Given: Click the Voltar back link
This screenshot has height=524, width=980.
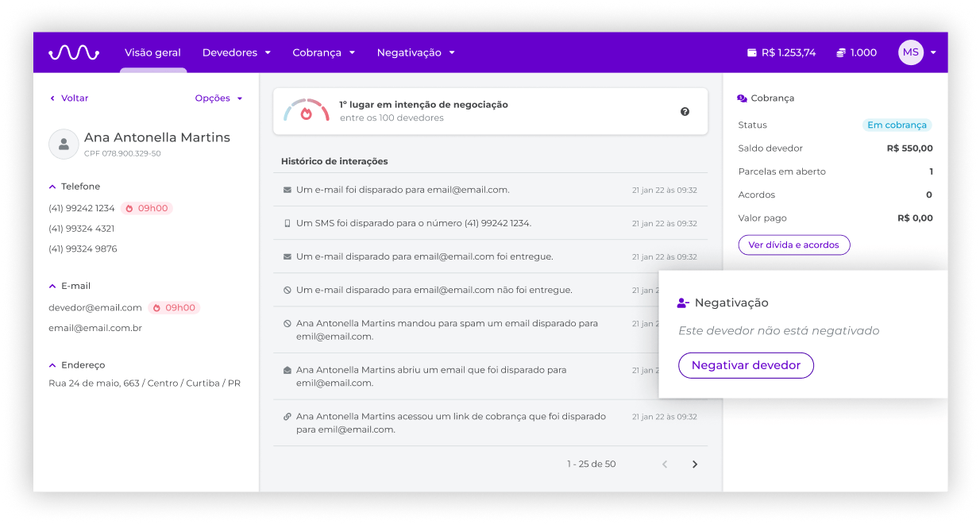Looking at the screenshot, I should coord(69,98).
